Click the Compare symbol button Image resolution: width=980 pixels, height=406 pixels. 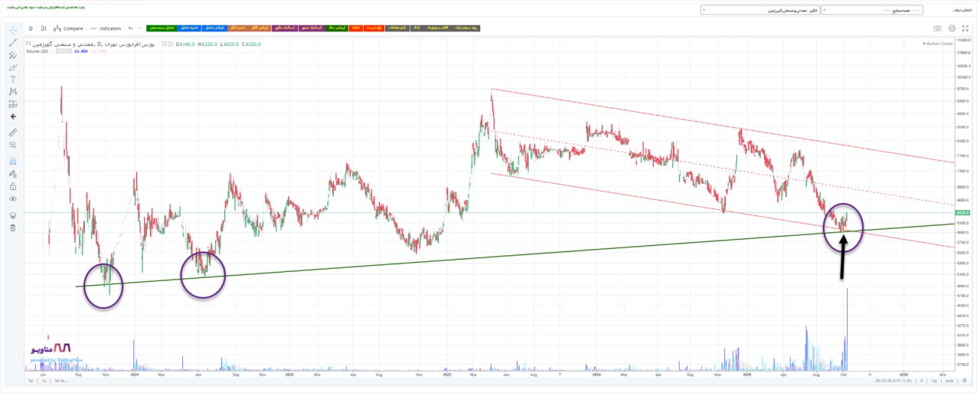coord(69,28)
